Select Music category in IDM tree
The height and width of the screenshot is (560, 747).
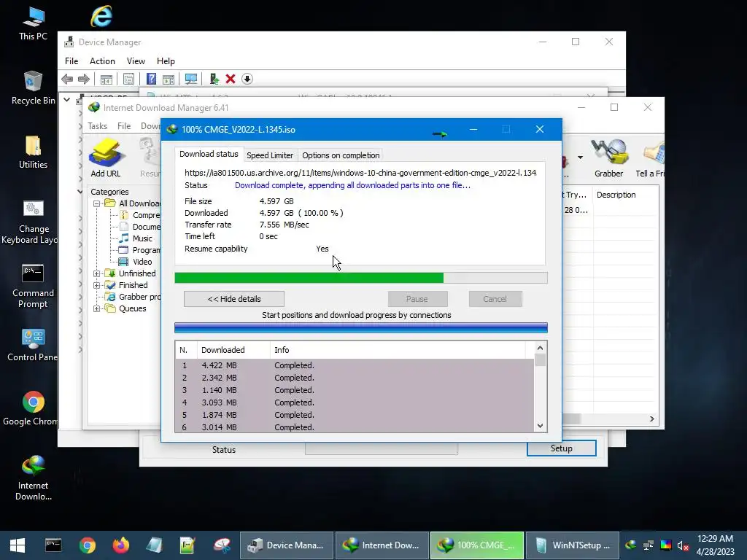click(142, 238)
